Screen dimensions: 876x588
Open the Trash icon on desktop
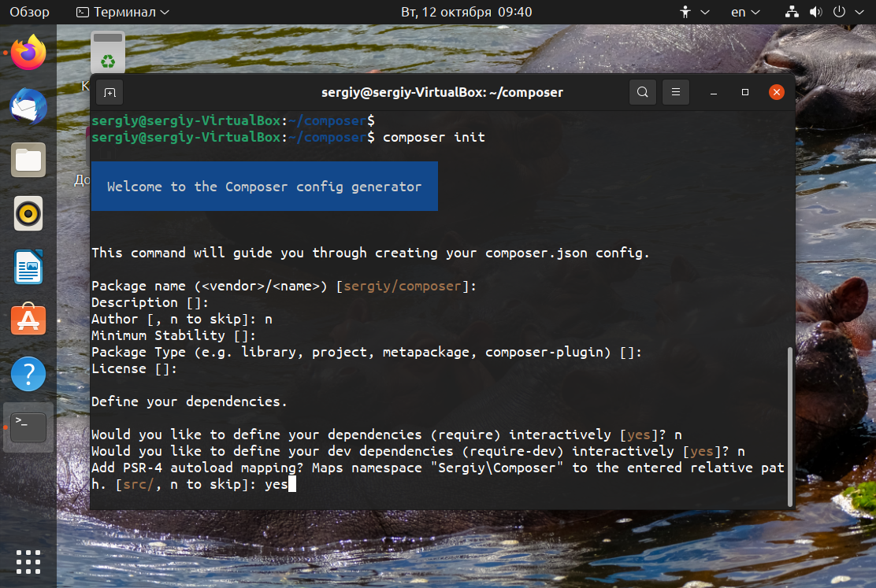108,53
